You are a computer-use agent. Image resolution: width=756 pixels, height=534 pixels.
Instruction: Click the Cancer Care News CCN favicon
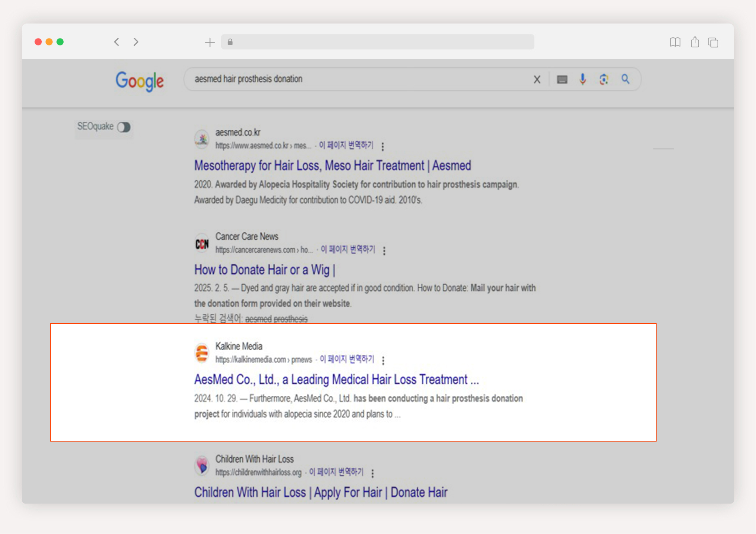pos(202,244)
